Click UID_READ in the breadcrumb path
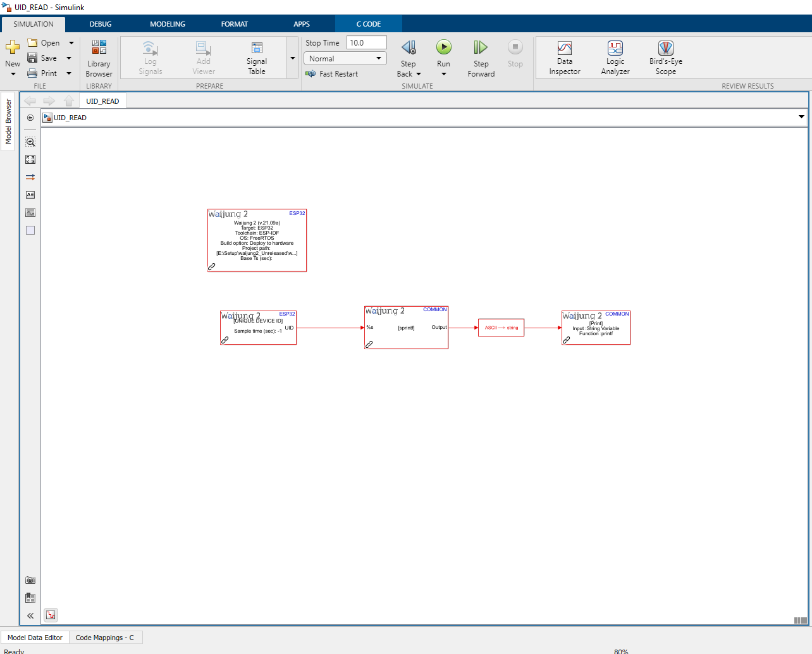 [x=70, y=118]
